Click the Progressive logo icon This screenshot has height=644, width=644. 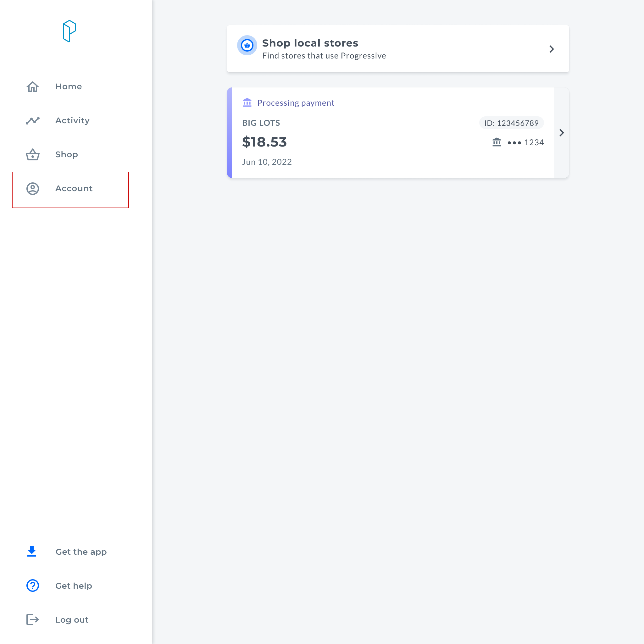coord(69,31)
